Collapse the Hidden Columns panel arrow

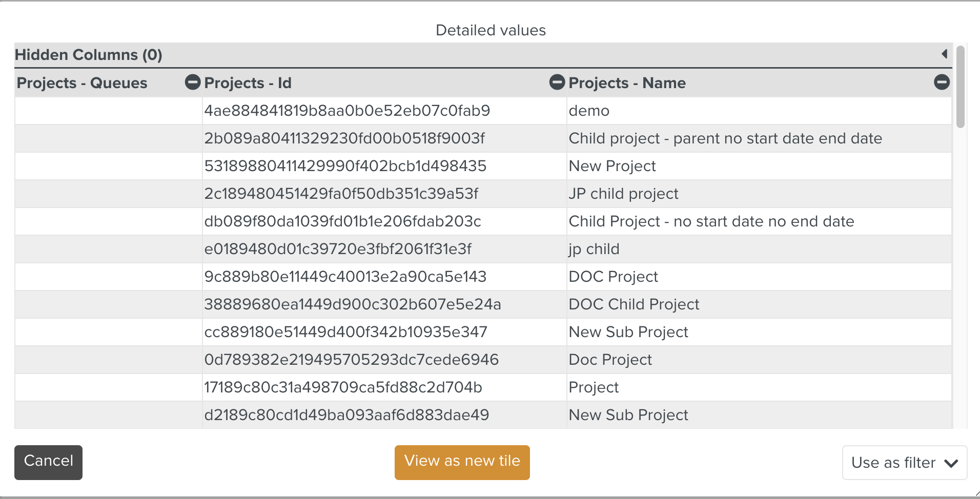pos(944,54)
